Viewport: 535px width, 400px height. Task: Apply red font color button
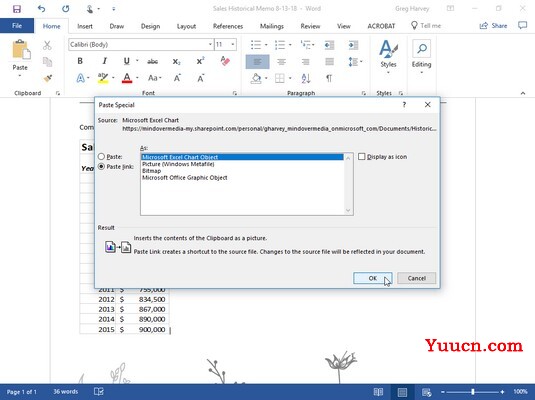(127, 78)
